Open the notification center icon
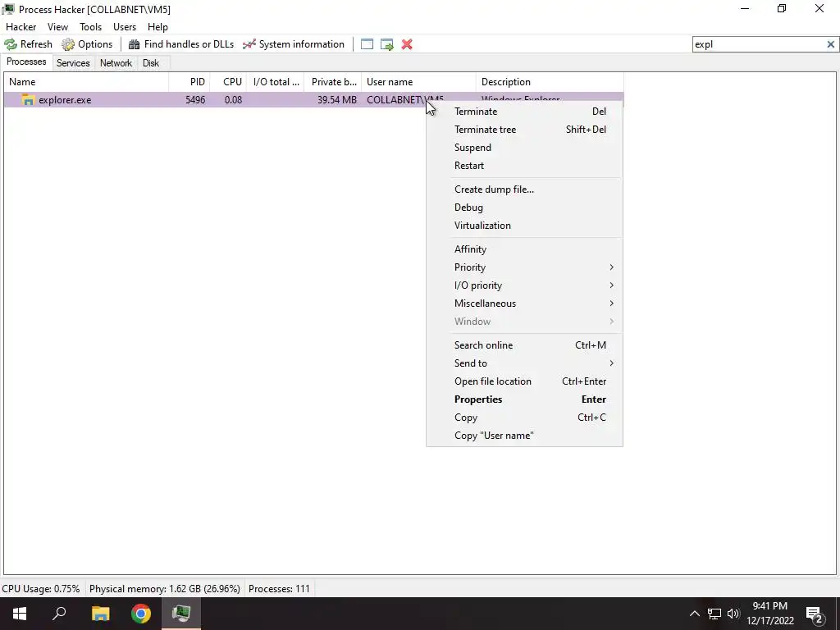Screen dimensions: 840x630 coord(815,614)
